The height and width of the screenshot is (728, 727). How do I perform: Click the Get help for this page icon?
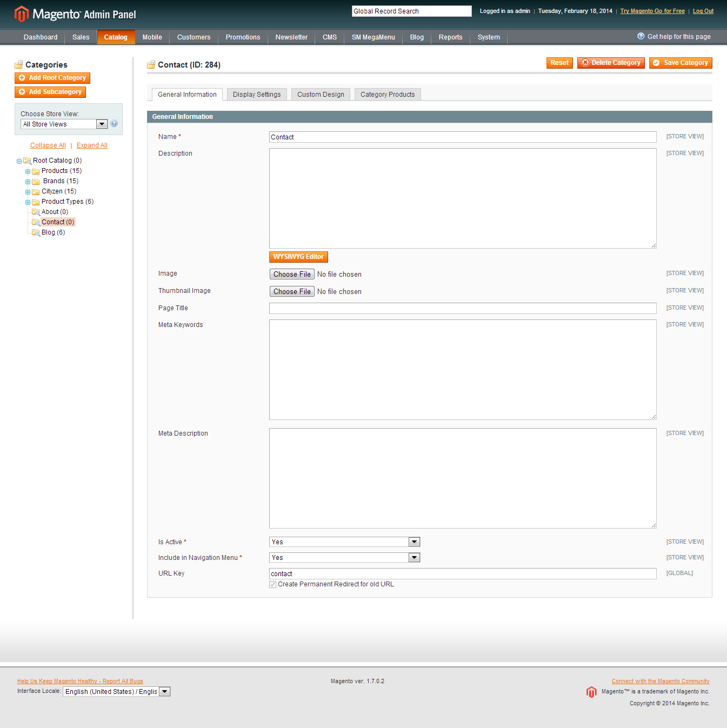641,36
